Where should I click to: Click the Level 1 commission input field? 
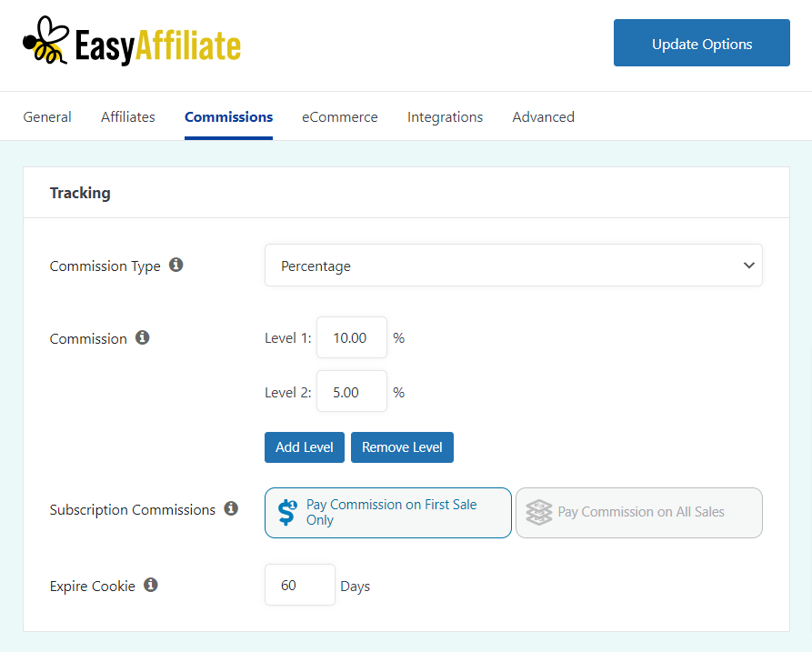(x=352, y=337)
